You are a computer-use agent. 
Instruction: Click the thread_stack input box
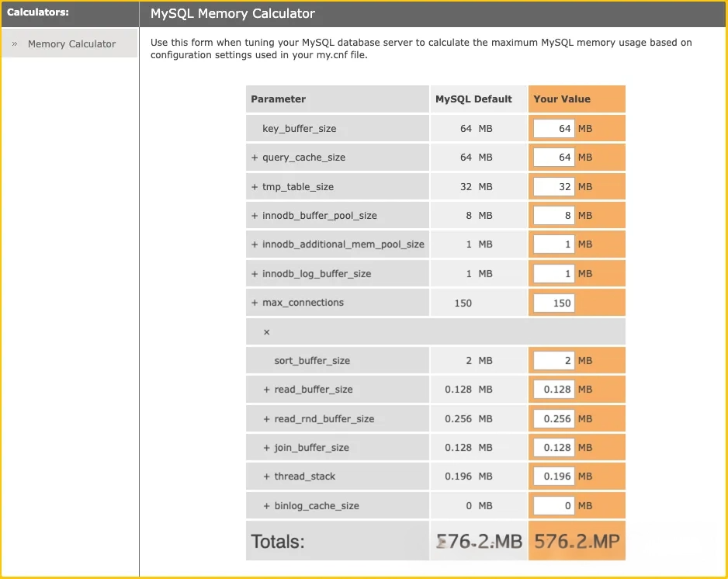[x=554, y=477]
